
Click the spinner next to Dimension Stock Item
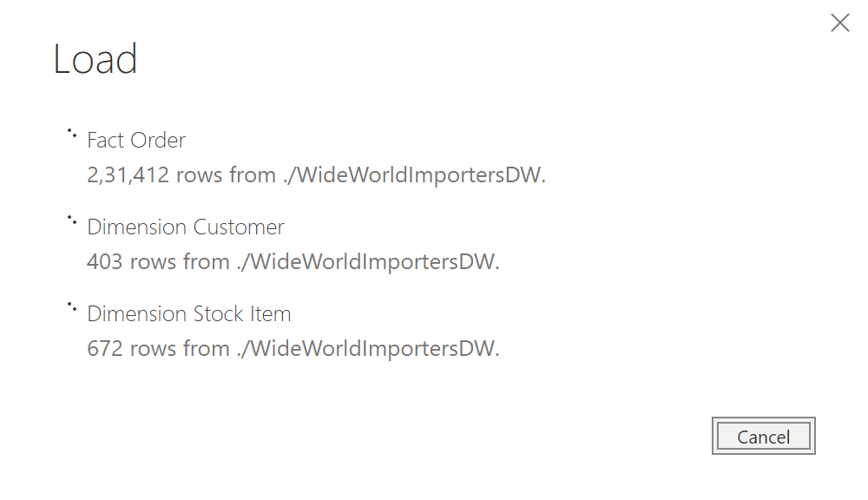click(x=72, y=307)
